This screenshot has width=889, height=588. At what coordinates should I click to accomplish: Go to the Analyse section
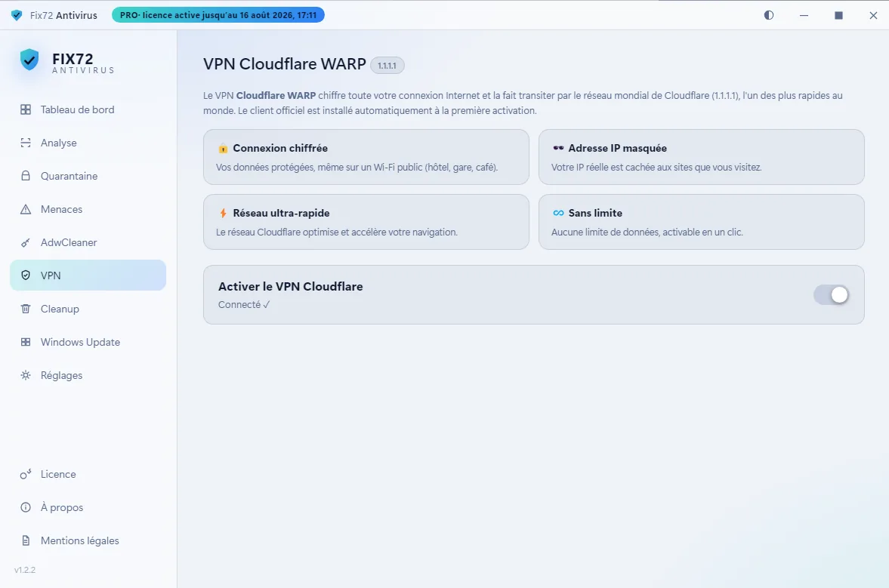coord(88,143)
